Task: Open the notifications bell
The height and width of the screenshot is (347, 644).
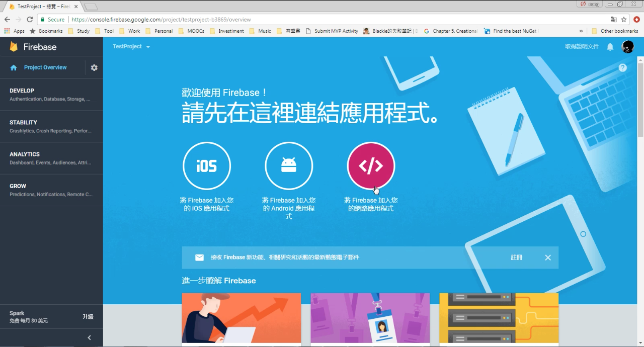Action: coord(610,47)
